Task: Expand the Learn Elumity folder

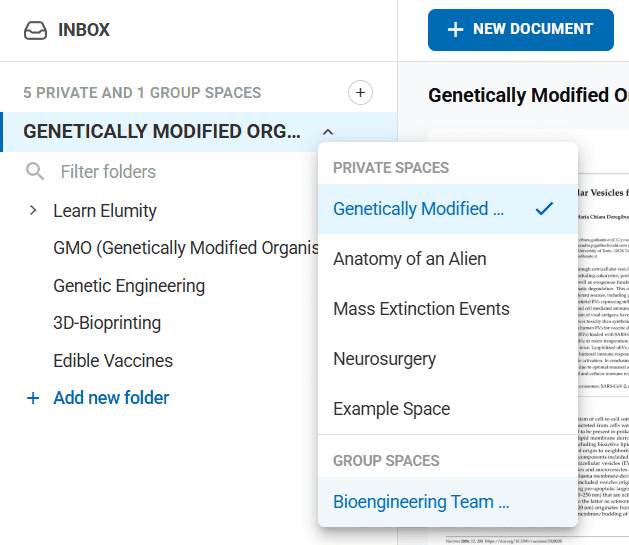Action: click(33, 211)
